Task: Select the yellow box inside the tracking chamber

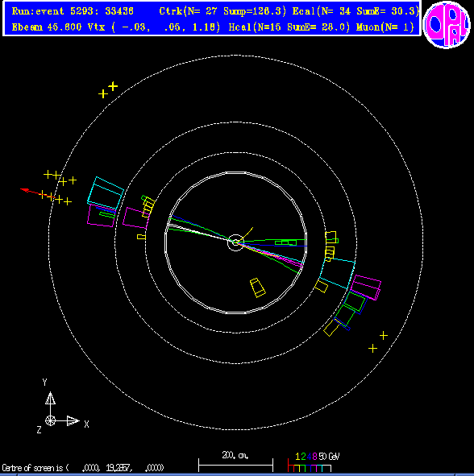Action: pyautogui.click(x=258, y=288)
